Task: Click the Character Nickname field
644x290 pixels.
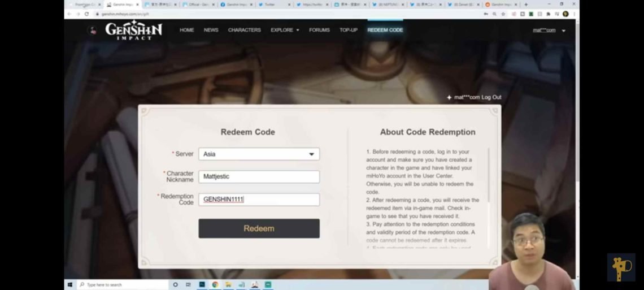Action: (x=259, y=176)
